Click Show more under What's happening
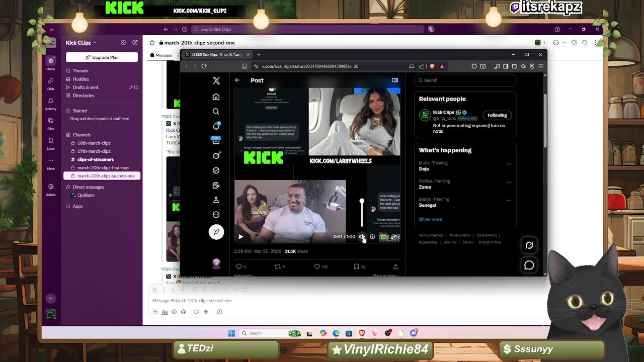This screenshot has height=362, width=644. pyautogui.click(x=430, y=219)
